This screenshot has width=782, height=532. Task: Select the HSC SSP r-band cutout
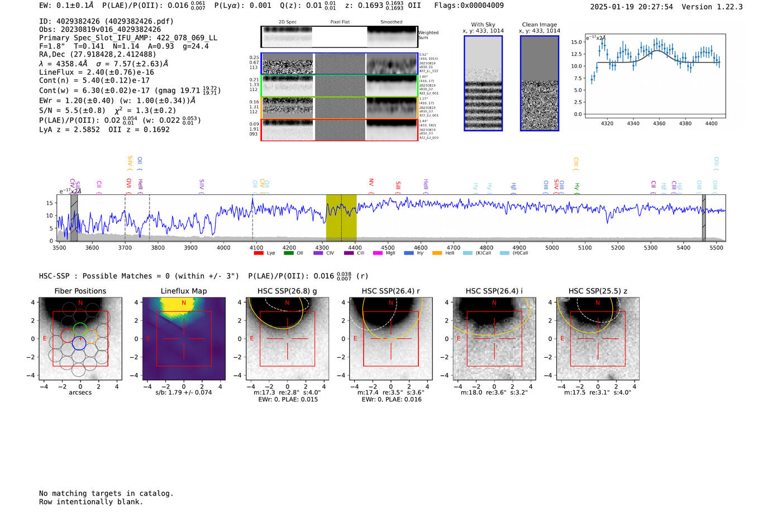click(x=391, y=338)
